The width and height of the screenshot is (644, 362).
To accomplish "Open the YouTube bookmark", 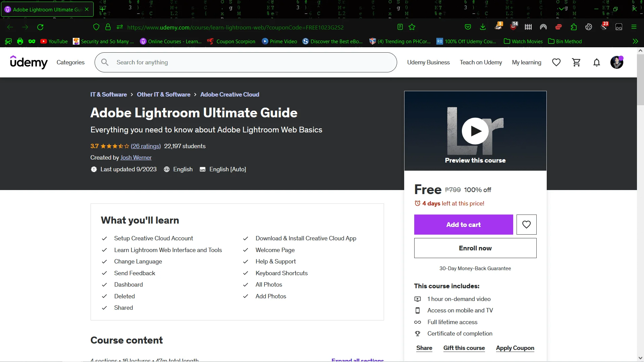I will coord(54,41).
